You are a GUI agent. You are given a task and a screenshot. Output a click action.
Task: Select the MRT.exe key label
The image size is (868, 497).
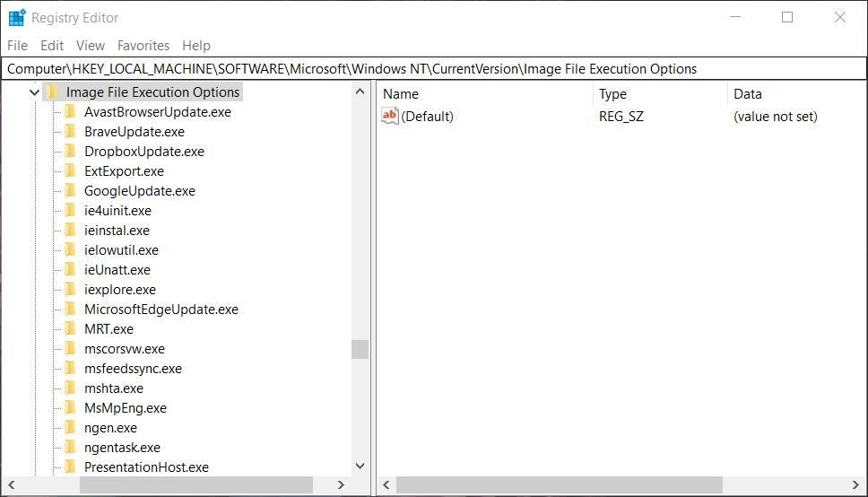(x=109, y=329)
